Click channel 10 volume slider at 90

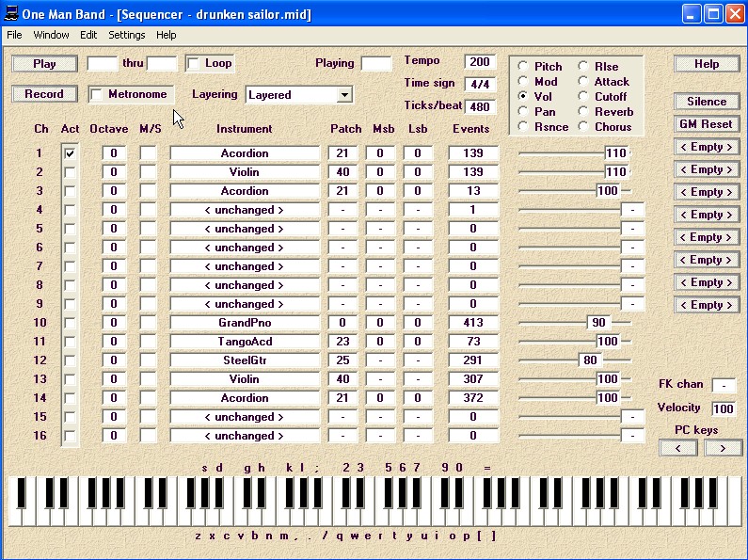point(599,323)
